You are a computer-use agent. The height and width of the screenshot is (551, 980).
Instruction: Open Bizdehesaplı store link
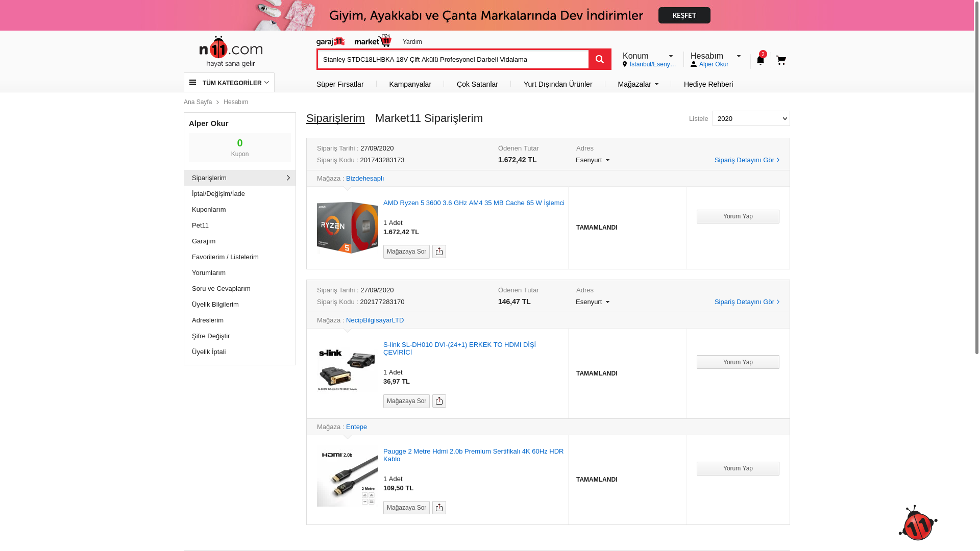[x=365, y=179]
